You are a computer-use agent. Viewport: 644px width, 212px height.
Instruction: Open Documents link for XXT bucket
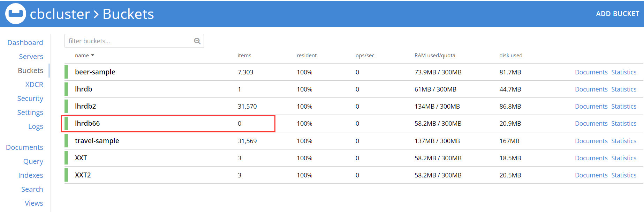coord(591,158)
